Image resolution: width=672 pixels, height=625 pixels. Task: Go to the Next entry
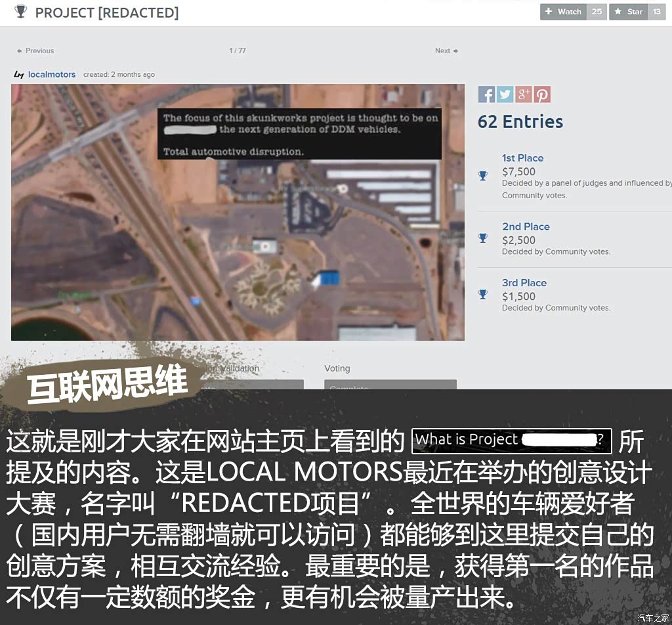(x=446, y=51)
